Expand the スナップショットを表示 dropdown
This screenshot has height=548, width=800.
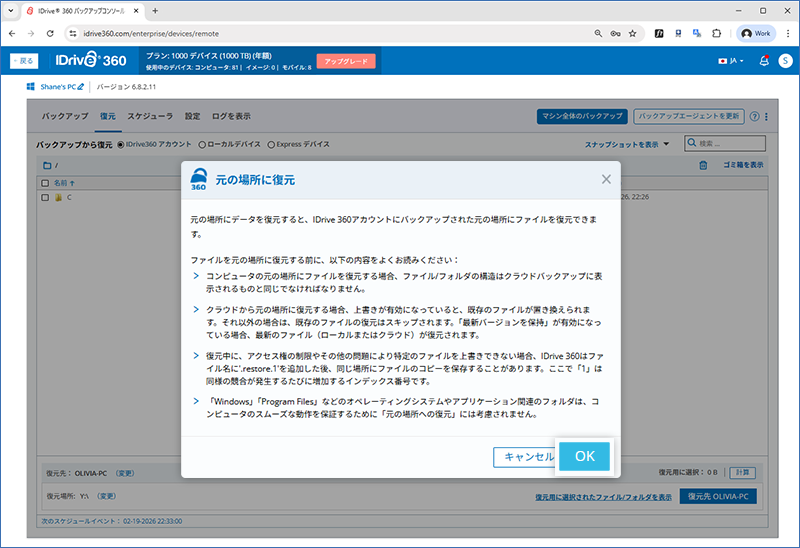[x=627, y=145]
